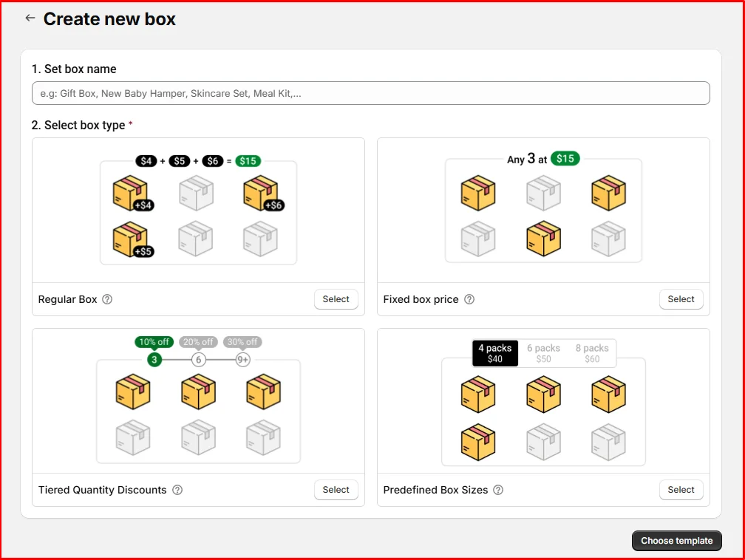Viewport: 745px width, 560px height.
Task: Go back using the arrow beside Create new box
Action: (x=30, y=18)
